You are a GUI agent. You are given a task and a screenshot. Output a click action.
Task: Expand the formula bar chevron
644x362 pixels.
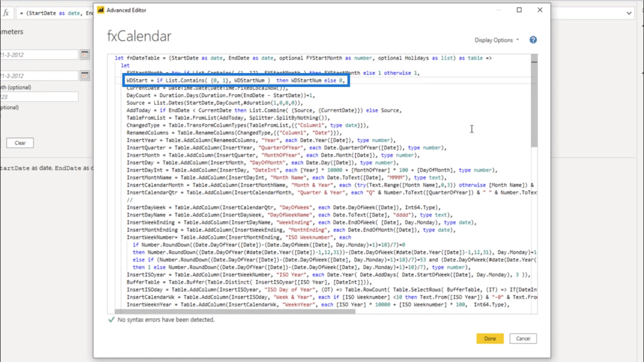pos(629,13)
